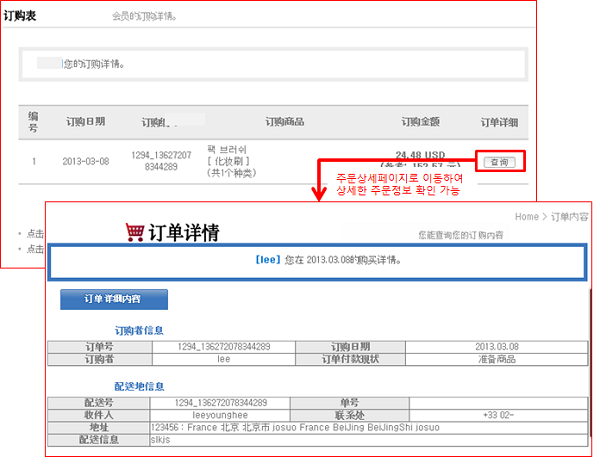Click the 查询 order detail button
This screenshot has width=600, height=457.
(499, 162)
